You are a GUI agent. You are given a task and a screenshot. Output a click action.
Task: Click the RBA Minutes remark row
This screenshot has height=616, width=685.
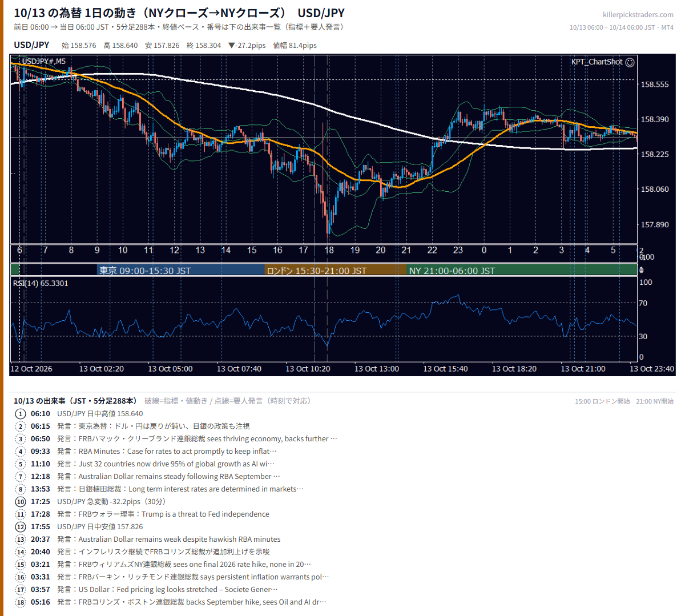[x=167, y=452]
